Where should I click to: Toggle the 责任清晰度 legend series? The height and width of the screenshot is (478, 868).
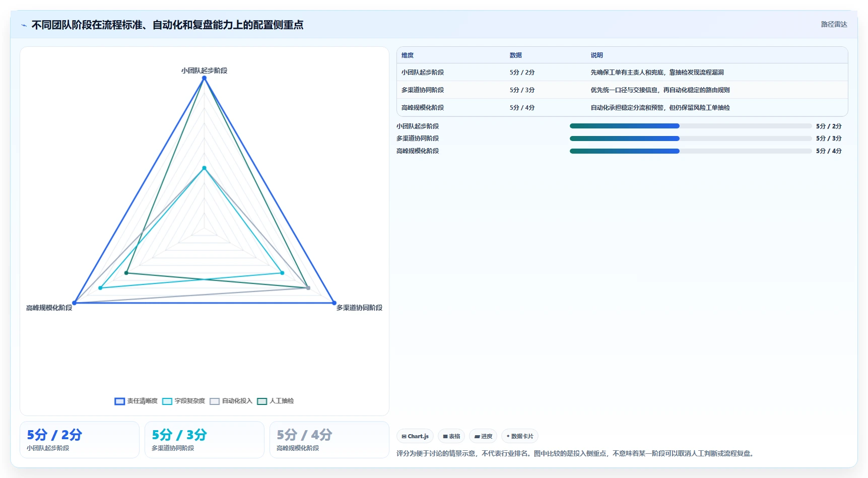pyautogui.click(x=136, y=401)
